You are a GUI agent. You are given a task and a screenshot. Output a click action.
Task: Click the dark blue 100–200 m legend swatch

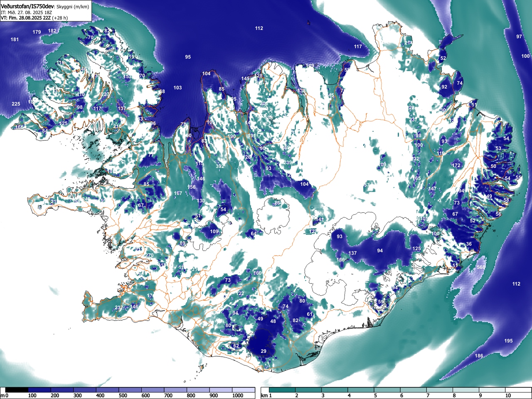pos(39,390)
